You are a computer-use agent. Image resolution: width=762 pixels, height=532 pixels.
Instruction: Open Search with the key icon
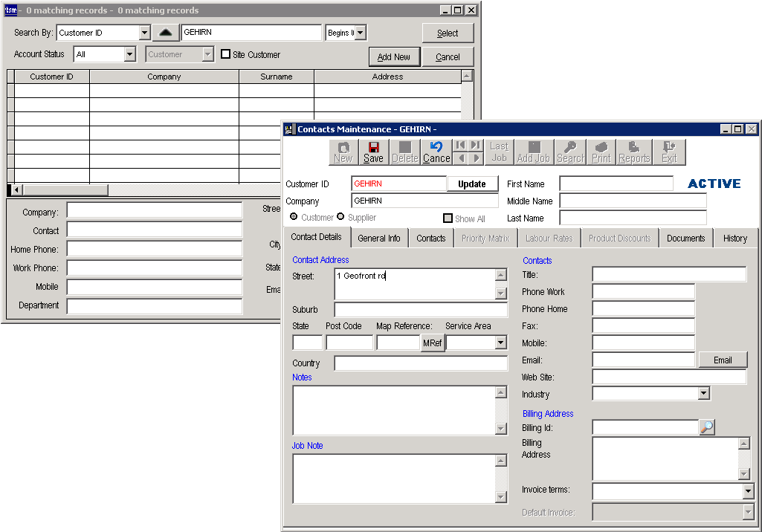tap(570, 152)
